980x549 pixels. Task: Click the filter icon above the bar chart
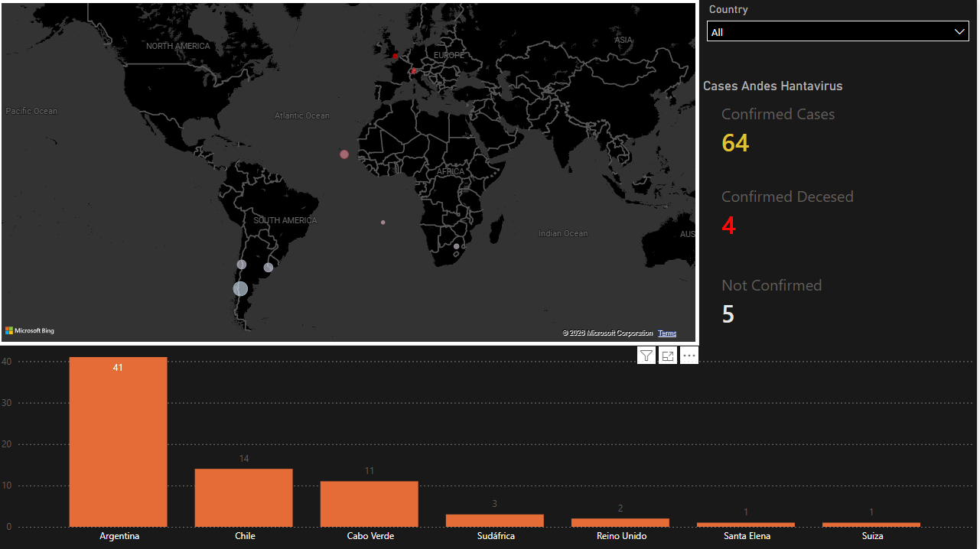point(646,356)
